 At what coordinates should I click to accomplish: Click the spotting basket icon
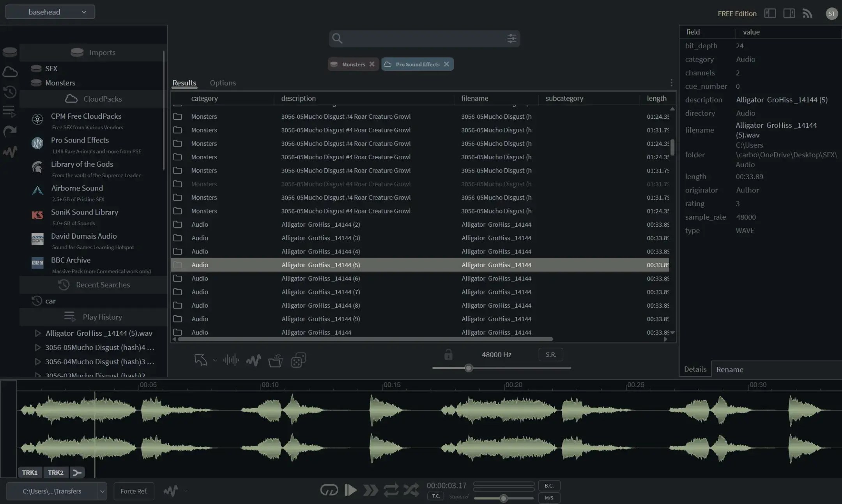276,360
